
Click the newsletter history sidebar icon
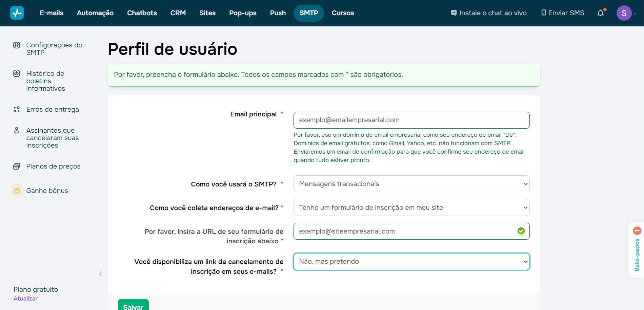click(x=17, y=73)
